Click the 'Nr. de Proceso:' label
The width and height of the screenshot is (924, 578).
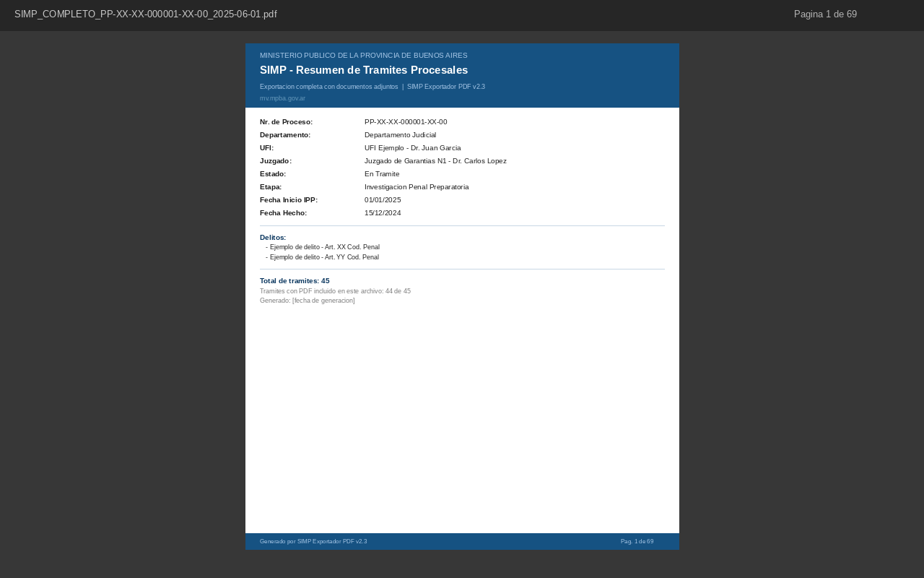[x=286, y=122]
